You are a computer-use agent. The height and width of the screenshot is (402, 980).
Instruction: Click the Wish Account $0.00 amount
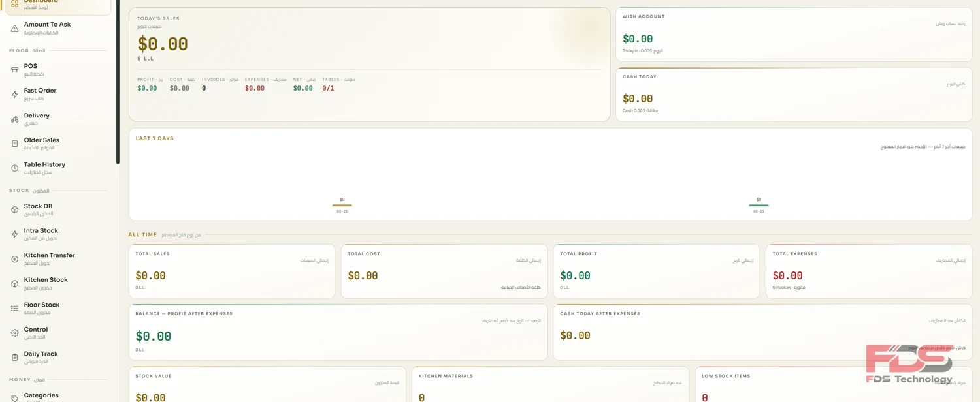(x=638, y=39)
